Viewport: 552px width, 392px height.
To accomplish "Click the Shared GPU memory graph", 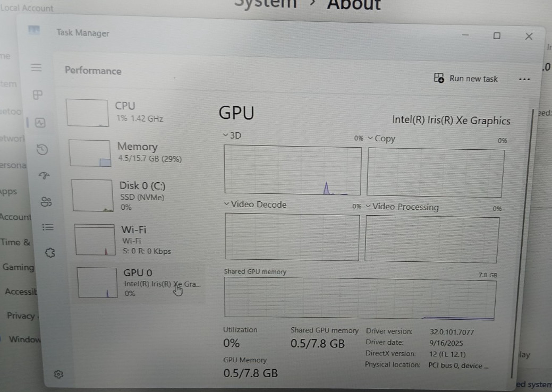I will click(360, 299).
